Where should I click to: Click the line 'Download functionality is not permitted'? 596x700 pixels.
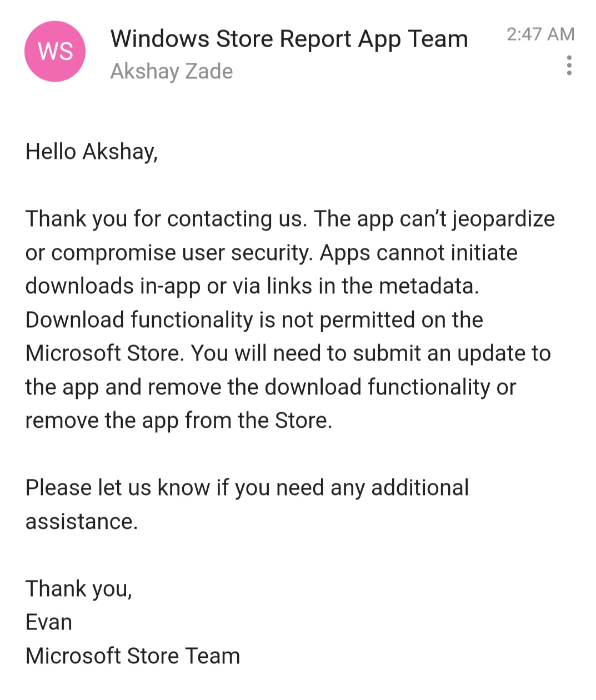point(254,320)
